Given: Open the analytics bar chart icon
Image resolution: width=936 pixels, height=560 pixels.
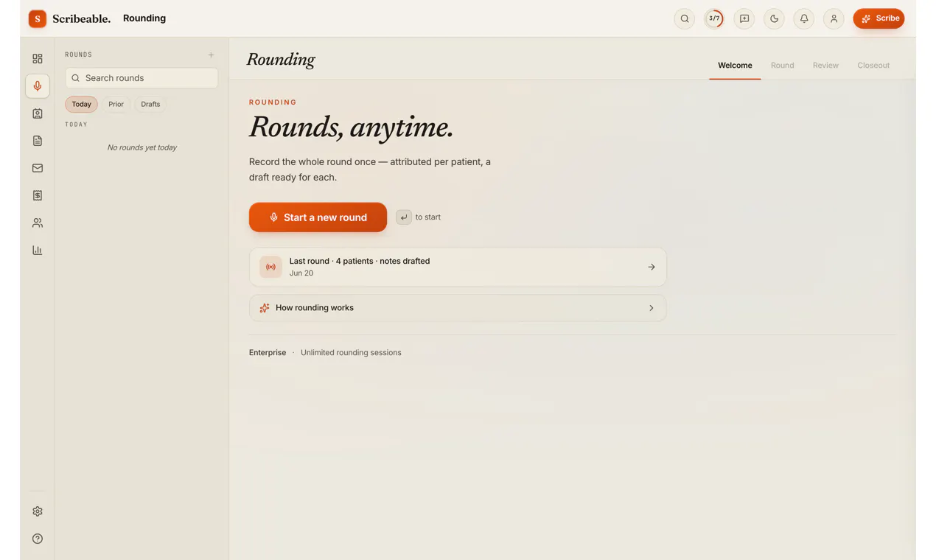Looking at the screenshot, I should pyautogui.click(x=38, y=250).
